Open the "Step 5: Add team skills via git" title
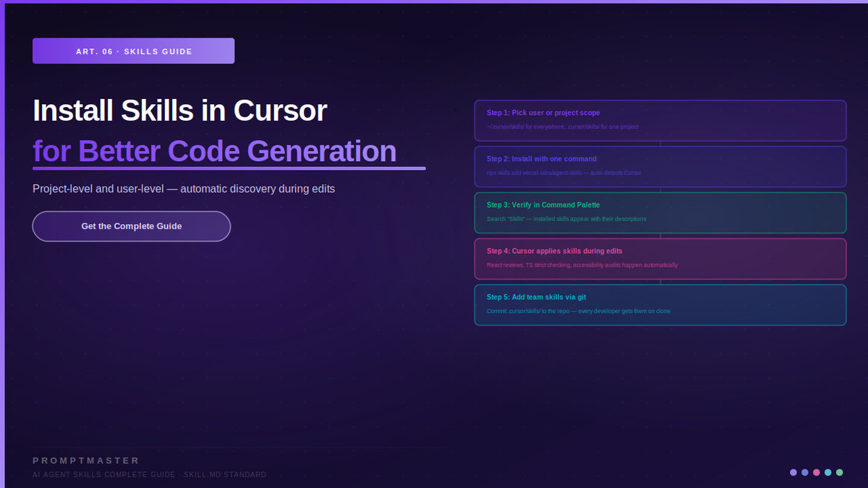Image resolution: width=868 pixels, height=488 pixels. click(536, 297)
